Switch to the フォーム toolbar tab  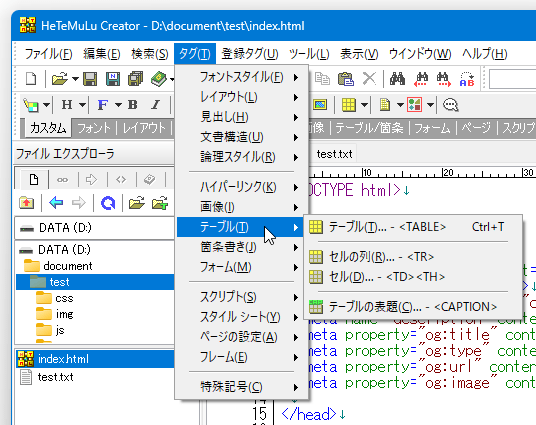(432, 128)
